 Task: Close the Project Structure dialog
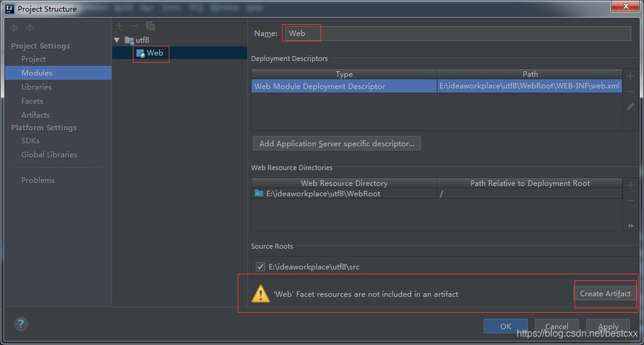626,6
